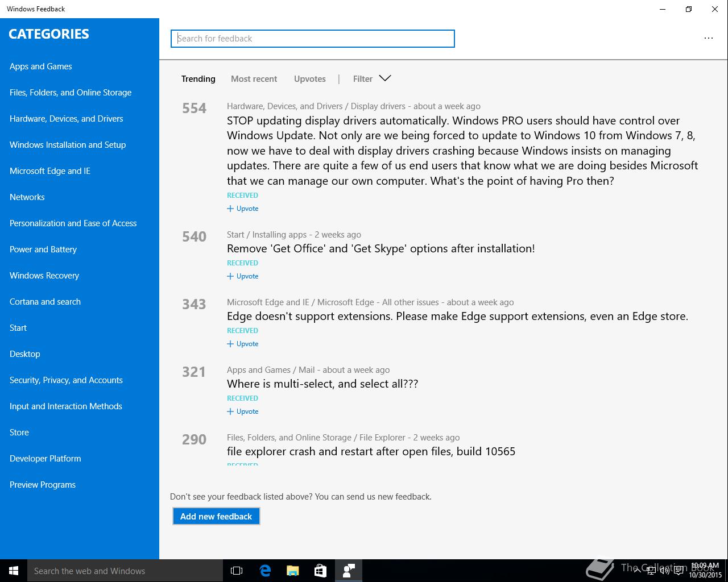
Task: Select Hardware, Devices, and Drivers category
Action: point(67,119)
